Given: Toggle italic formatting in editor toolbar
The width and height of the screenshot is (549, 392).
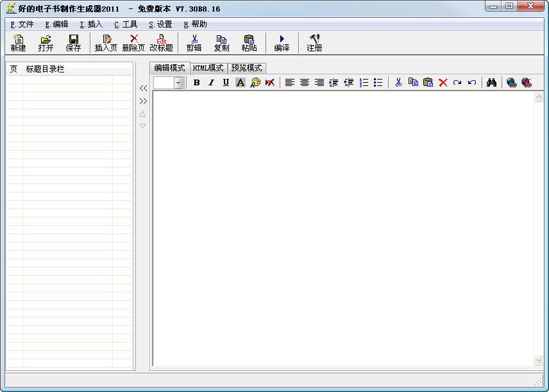Looking at the screenshot, I should click(211, 83).
